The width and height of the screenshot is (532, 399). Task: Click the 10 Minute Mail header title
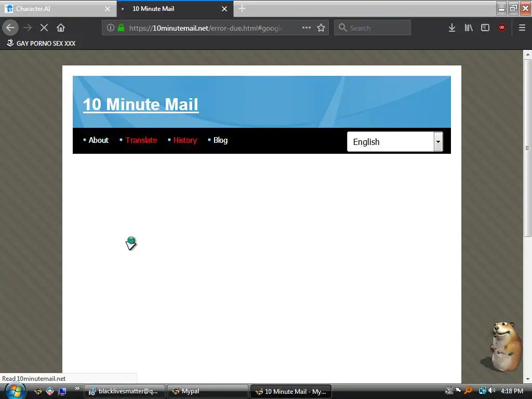pos(141,104)
